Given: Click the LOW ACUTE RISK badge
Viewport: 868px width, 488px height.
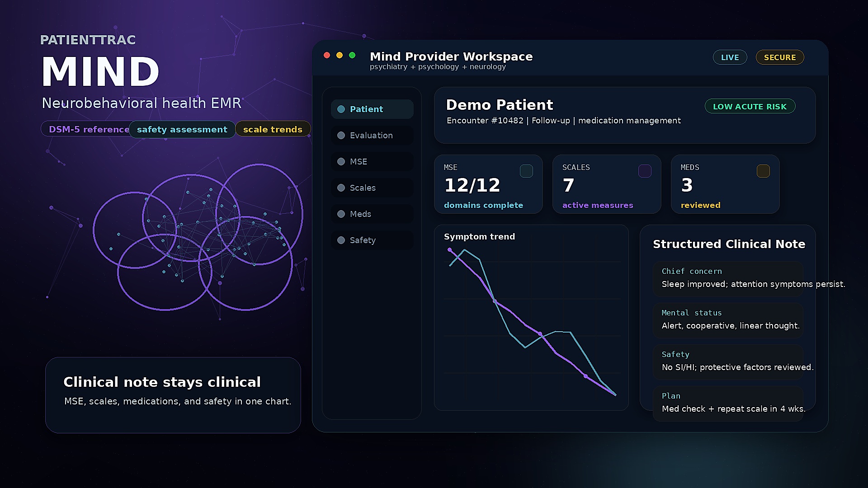Looking at the screenshot, I should (x=750, y=106).
